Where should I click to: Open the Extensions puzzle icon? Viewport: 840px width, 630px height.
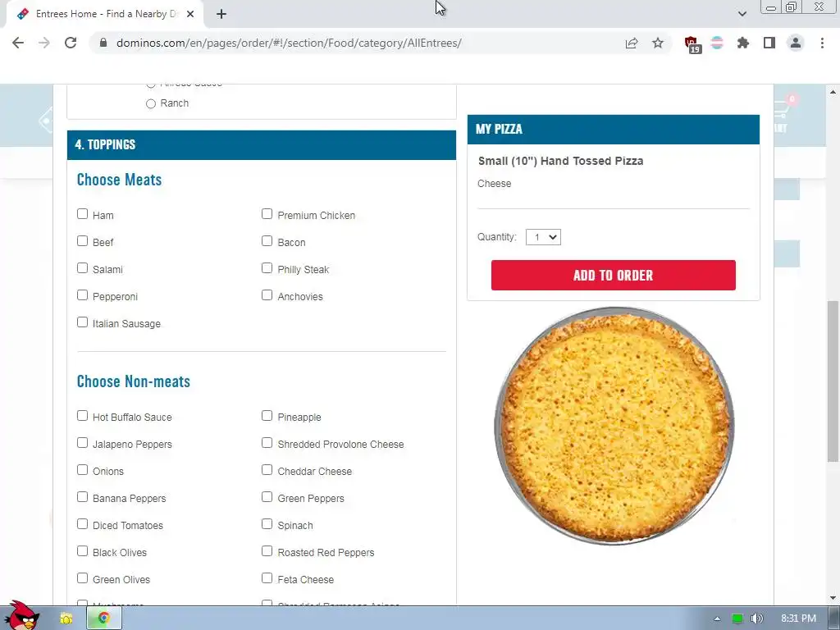(x=743, y=43)
